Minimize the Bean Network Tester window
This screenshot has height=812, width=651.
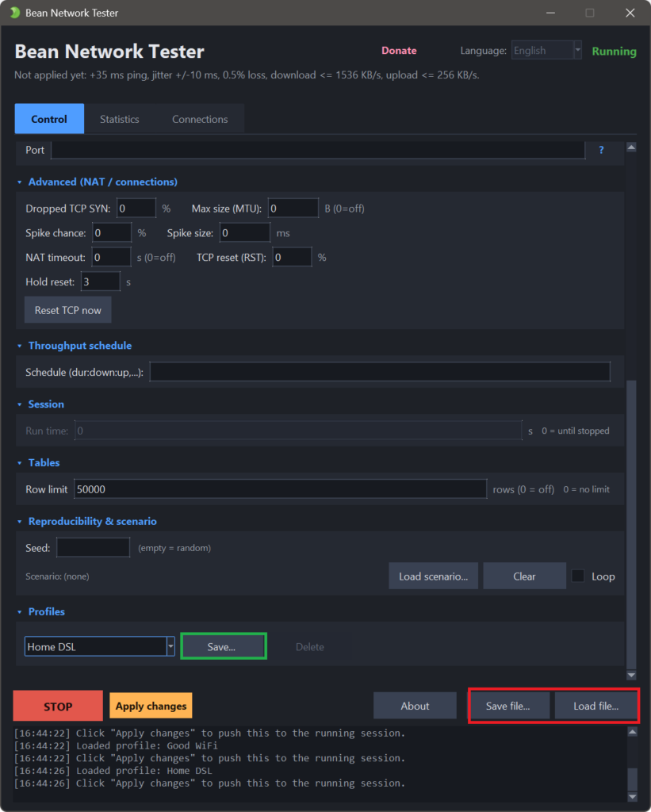click(x=550, y=13)
